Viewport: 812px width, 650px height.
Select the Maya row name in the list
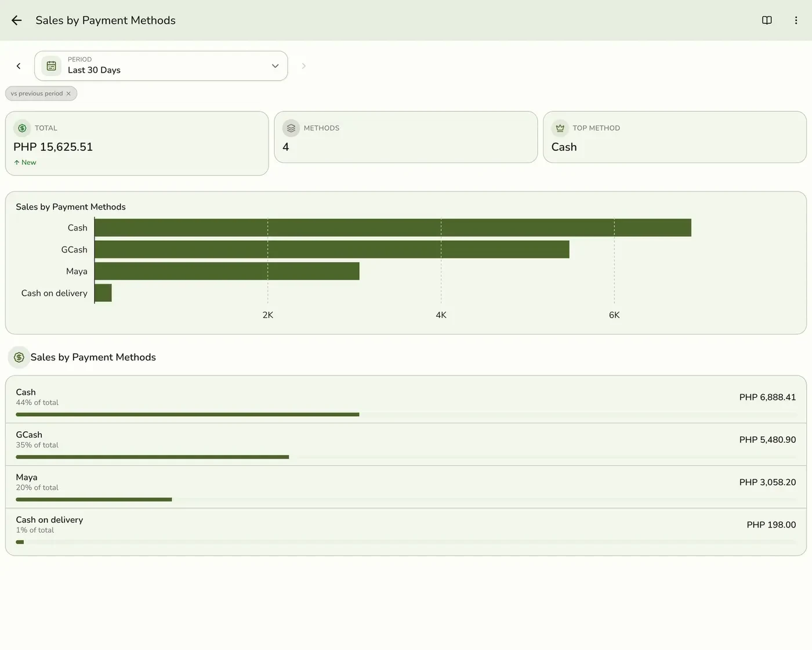point(27,478)
